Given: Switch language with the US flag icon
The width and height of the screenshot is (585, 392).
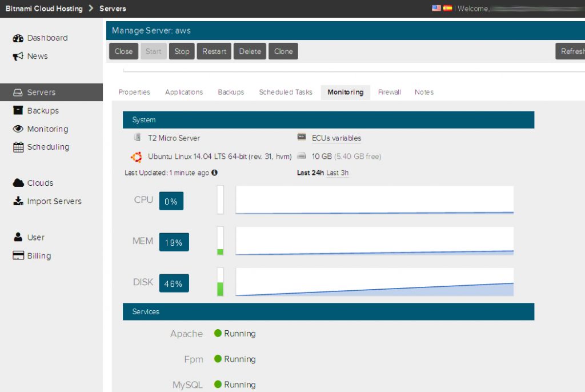Looking at the screenshot, I should [x=436, y=8].
